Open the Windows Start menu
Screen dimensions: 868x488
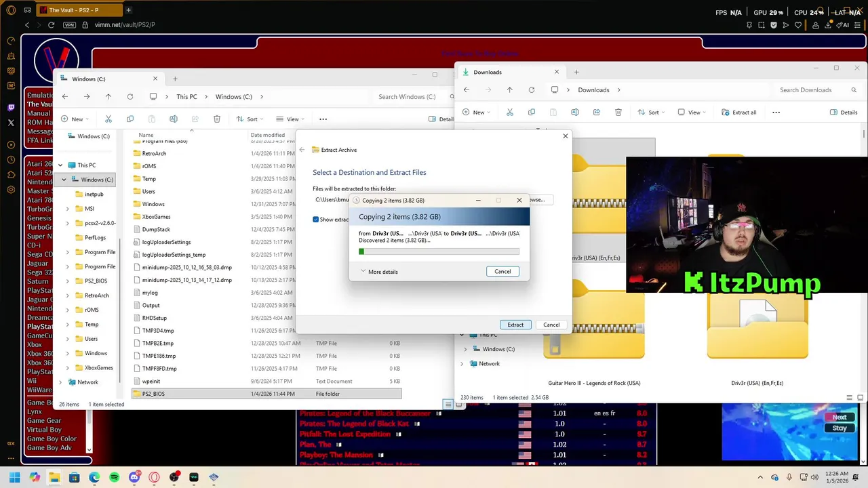click(x=15, y=478)
